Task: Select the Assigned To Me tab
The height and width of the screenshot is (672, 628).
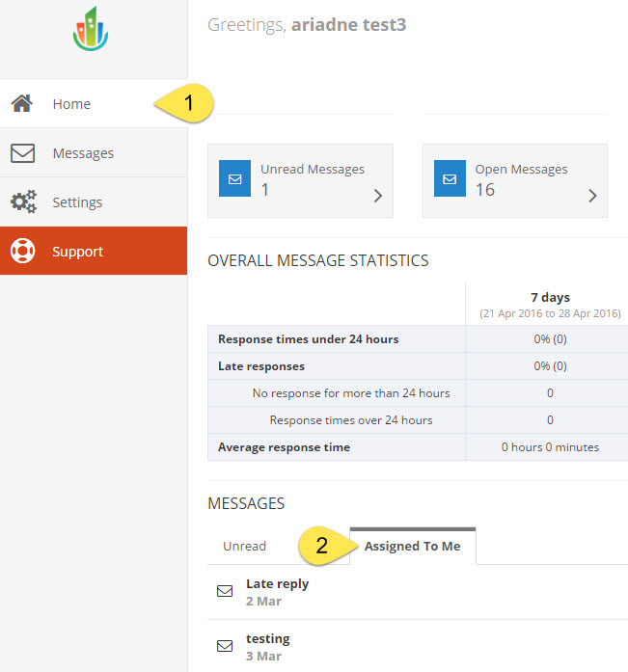Action: point(412,546)
